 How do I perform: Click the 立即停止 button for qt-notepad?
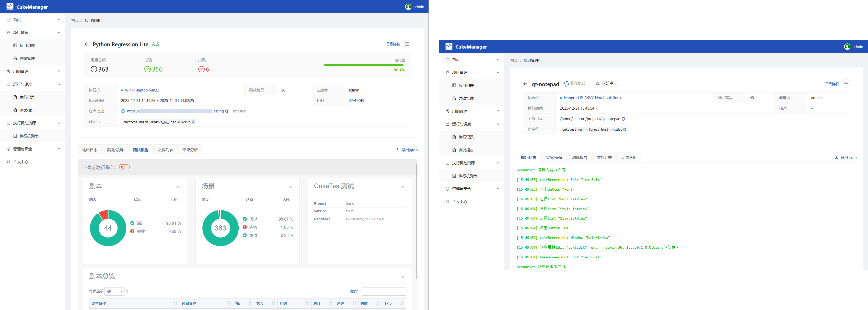pyautogui.click(x=606, y=83)
